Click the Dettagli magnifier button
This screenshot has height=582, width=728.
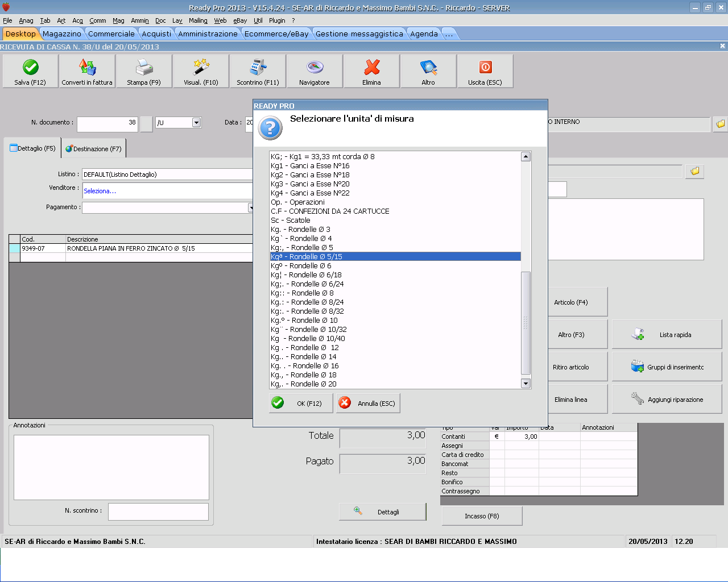tap(383, 512)
